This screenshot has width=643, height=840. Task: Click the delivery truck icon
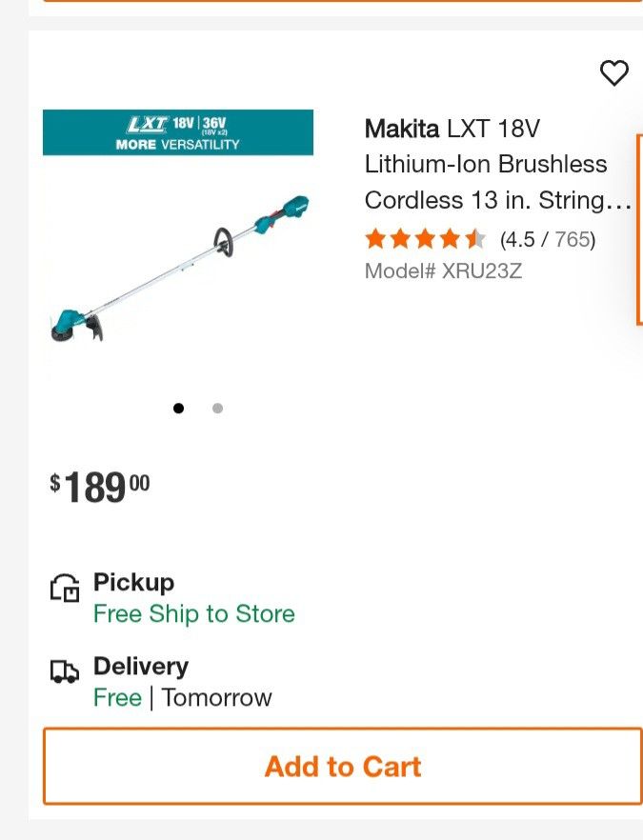pyautogui.click(x=65, y=671)
